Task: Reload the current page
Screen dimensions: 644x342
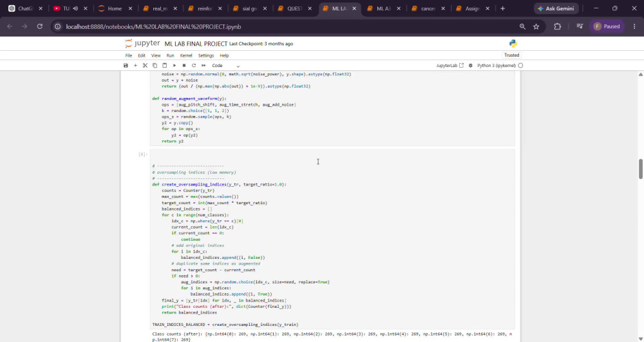Action: (40, 26)
